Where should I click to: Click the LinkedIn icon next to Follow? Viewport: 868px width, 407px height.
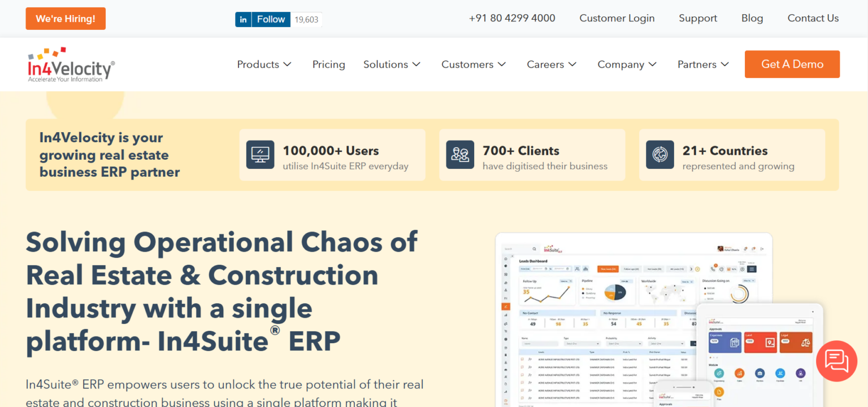tap(242, 19)
